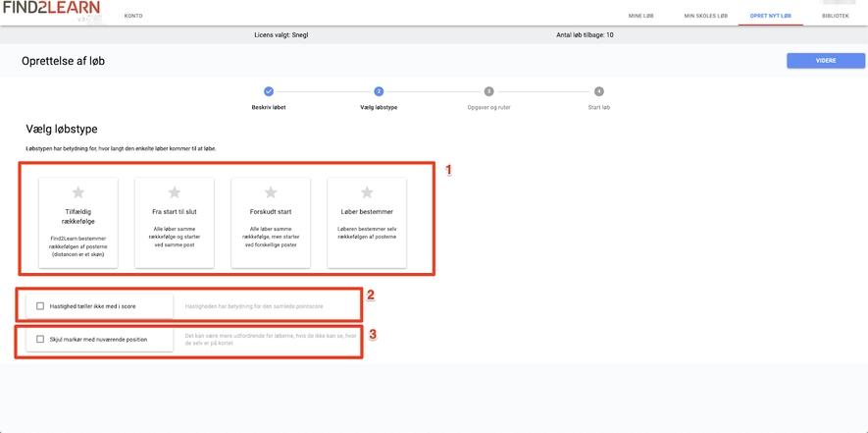Click the step 2 circle Vælg løbstype

(x=379, y=91)
